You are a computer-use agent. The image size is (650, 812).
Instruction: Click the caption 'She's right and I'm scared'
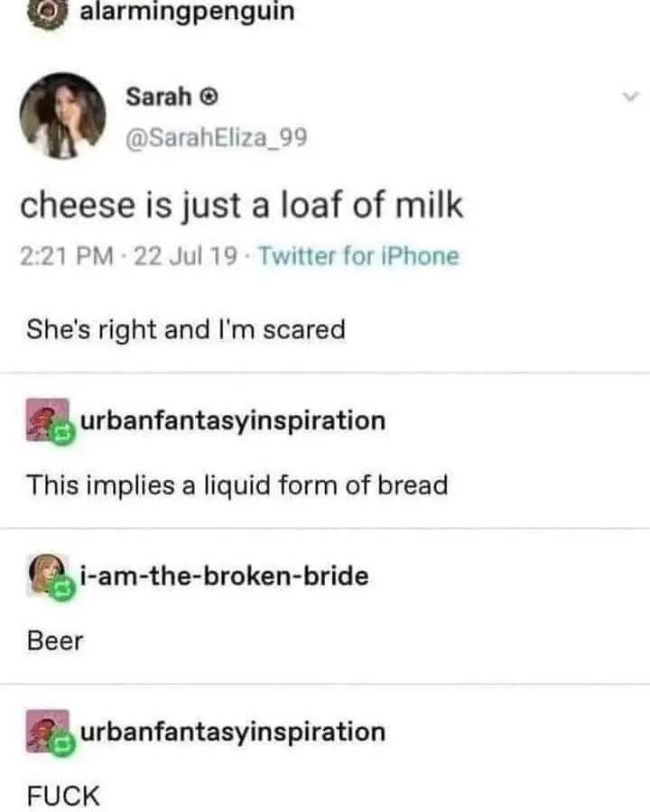pos(185,330)
